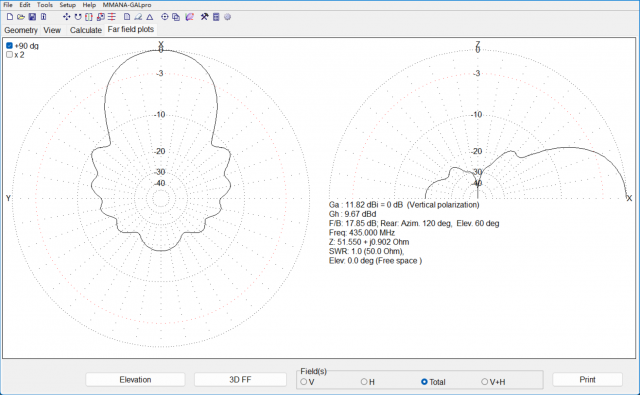Click the file info icon after Save
The height and width of the screenshot is (395, 640).
click(x=43, y=17)
